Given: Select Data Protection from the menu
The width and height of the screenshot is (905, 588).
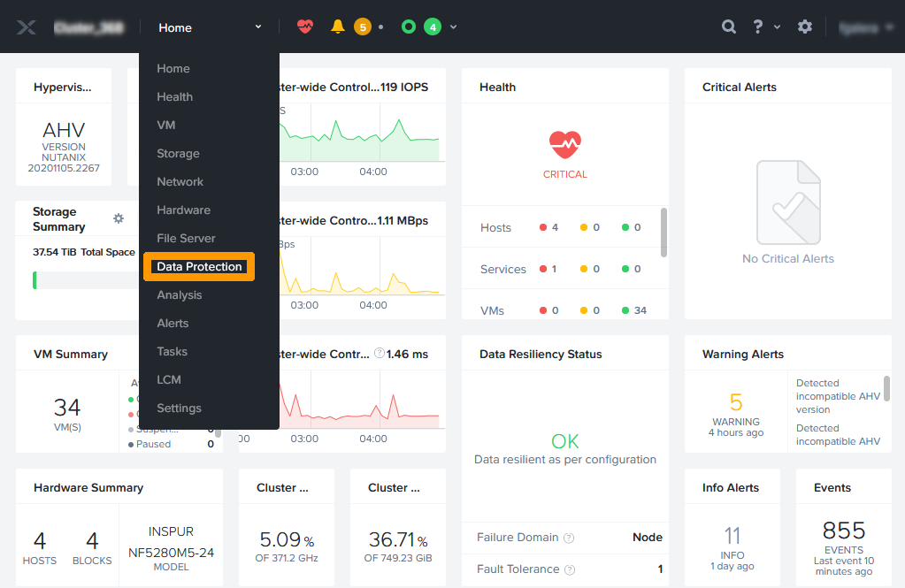Looking at the screenshot, I should (x=199, y=267).
